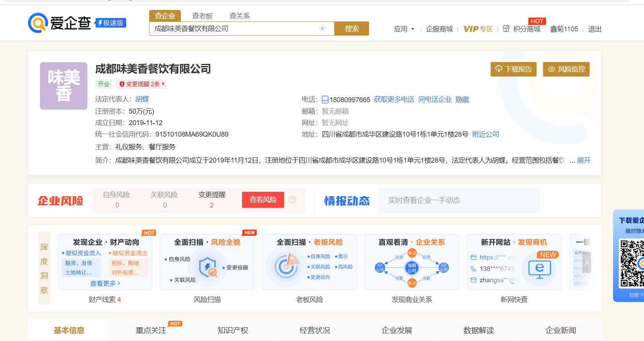Select the 知识产权 tab
This screenshot has height=341, width=644.
(233, 330)
